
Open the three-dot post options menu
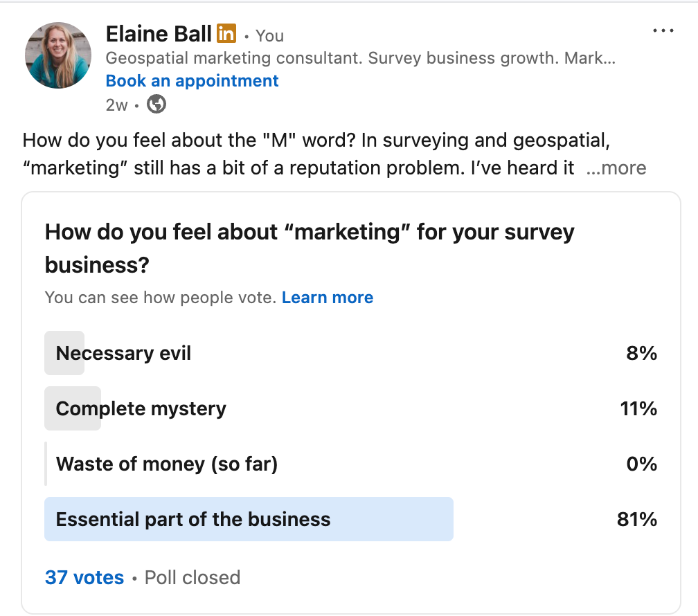coord(663,31)
